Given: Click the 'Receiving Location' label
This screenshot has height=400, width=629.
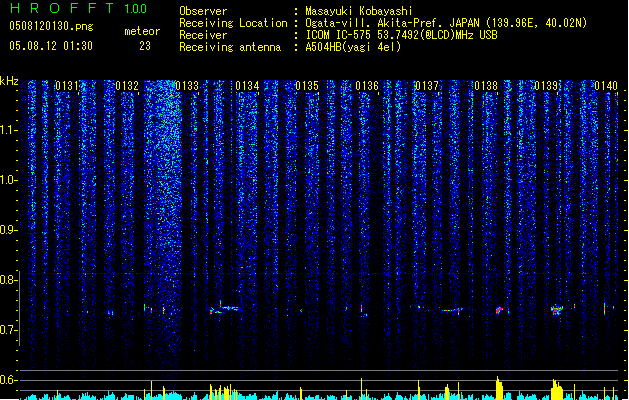Looking at the screenshot, I should point(233,23).
